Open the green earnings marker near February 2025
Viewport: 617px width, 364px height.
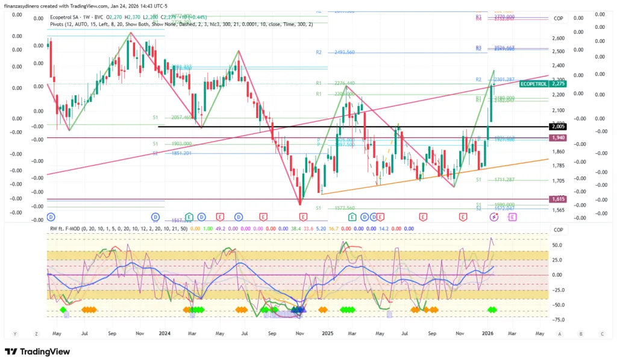[352, 216]
